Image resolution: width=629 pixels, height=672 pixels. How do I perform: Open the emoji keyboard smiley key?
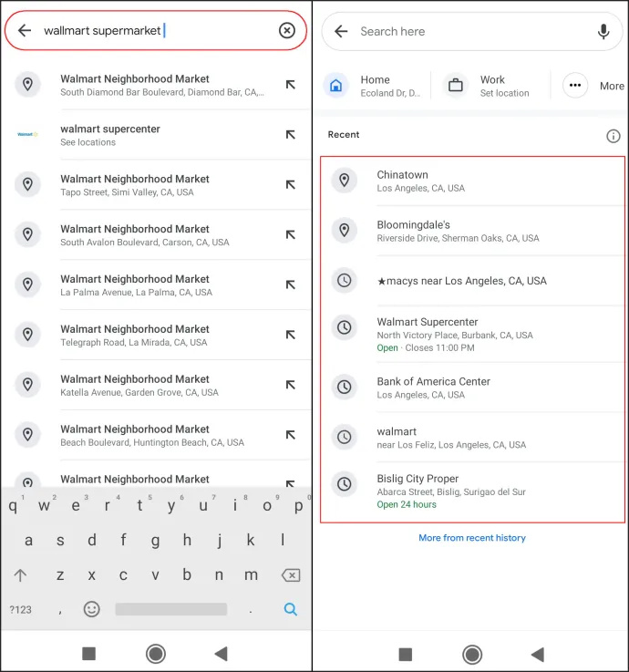92,609
